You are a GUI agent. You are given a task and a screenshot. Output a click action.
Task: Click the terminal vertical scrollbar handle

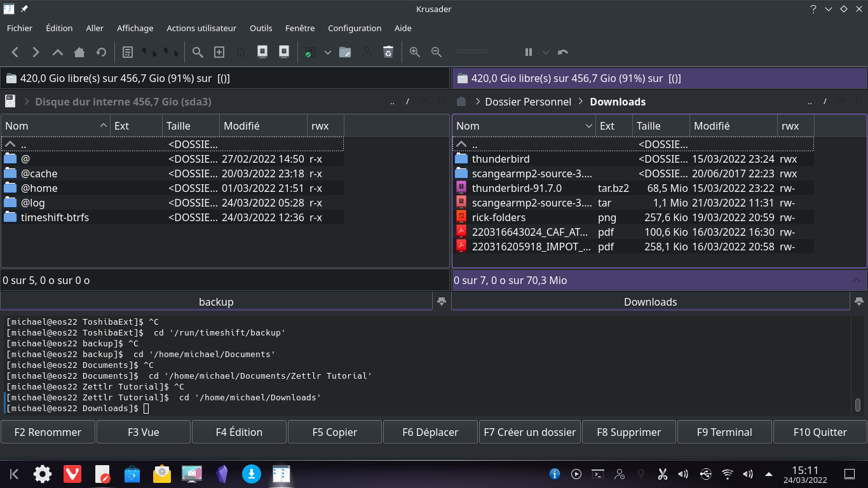point(857,405)
